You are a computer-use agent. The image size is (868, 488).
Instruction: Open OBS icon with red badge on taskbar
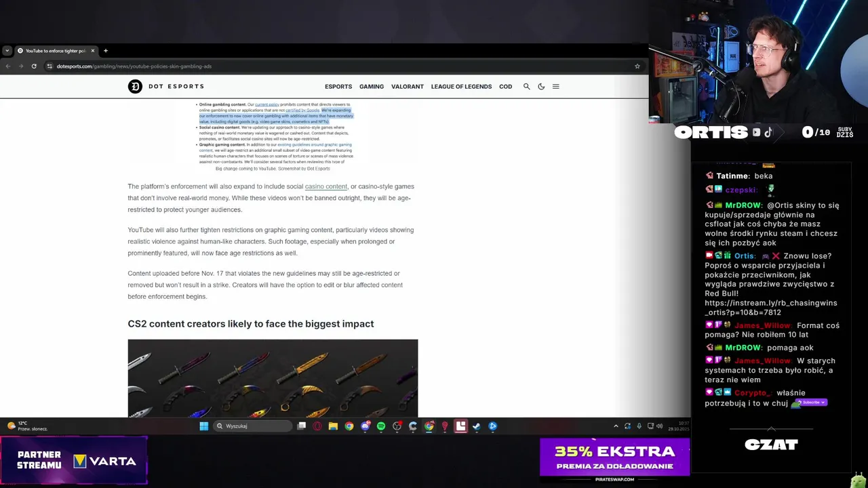coord(397,426)
